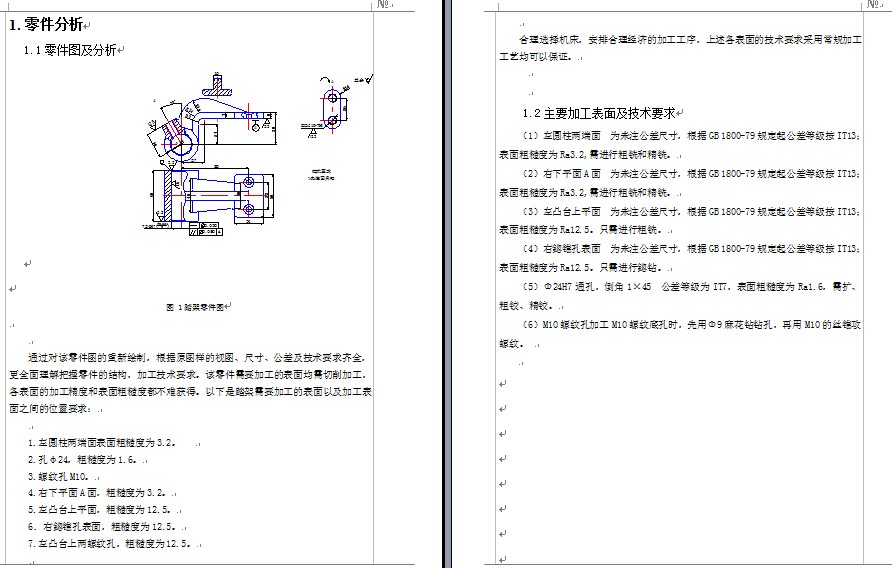Click the line "（3）左凸台上平面"
Viewport: 892px width, 568px height.
(x=691, y=211)
